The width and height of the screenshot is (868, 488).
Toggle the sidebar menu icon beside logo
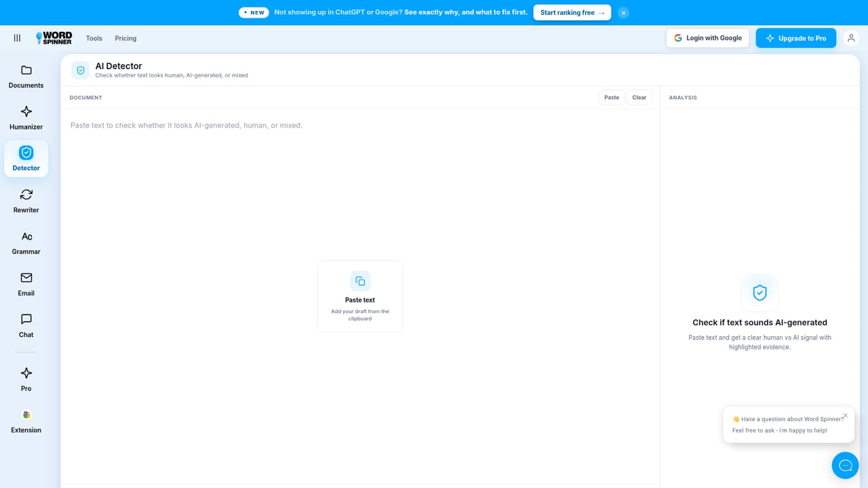point(17,38)
